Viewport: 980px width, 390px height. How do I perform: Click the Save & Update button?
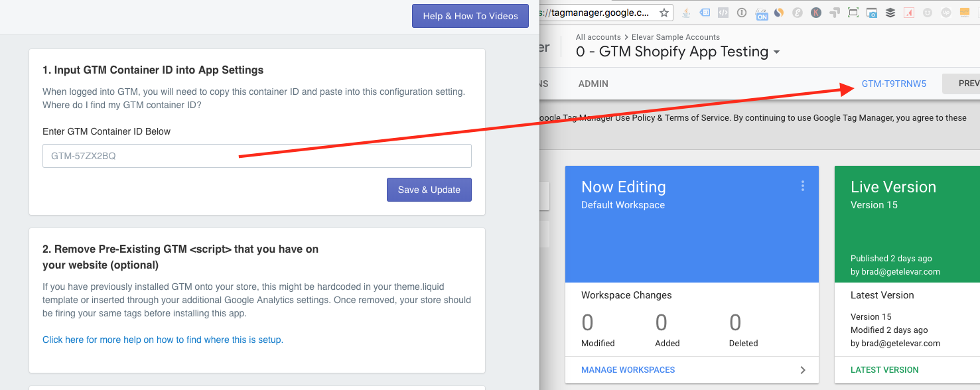coord(429,190)
